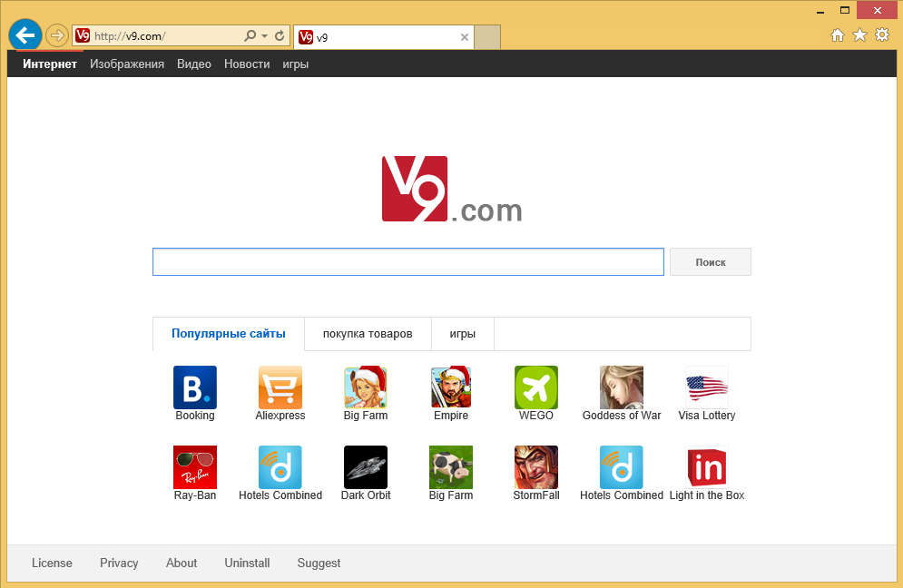This screenshot has height=588, width=903.
Task: Open the Hotels Combined icon beside Ray-Ban
Action: click(x=280, y=467)
